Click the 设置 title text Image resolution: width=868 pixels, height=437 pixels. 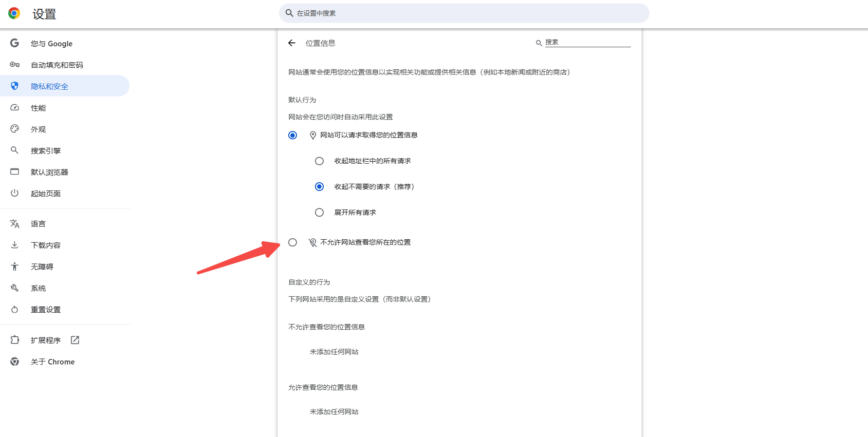tap(44, 14)
